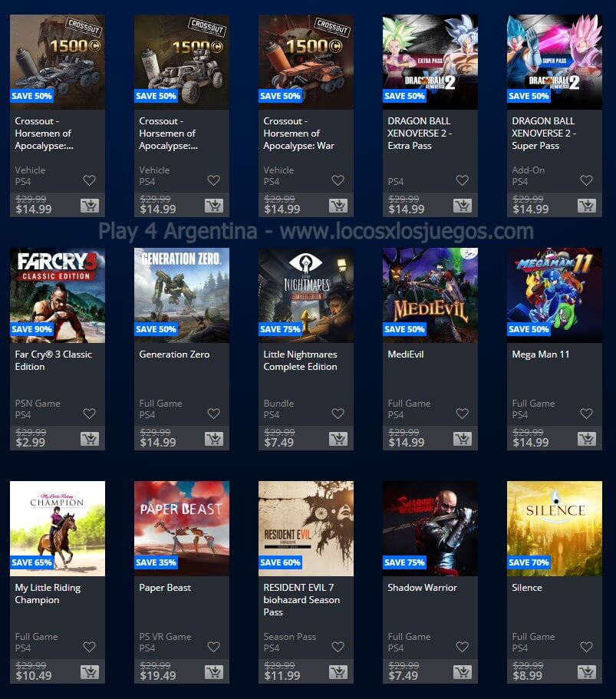The image size is (616, 699).
Task: Add Little Nightmares Complete Edition to cart
Action: (338, 439)
